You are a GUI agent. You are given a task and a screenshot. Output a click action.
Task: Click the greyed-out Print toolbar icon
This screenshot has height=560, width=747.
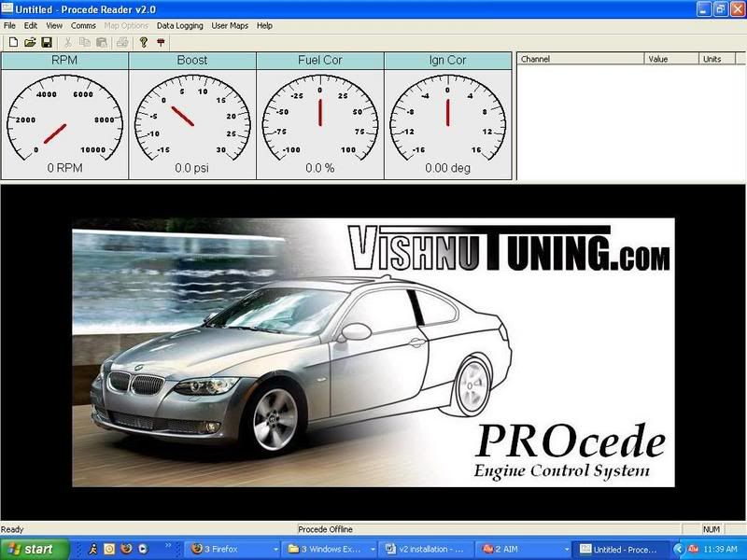click(x=122, y=42)
